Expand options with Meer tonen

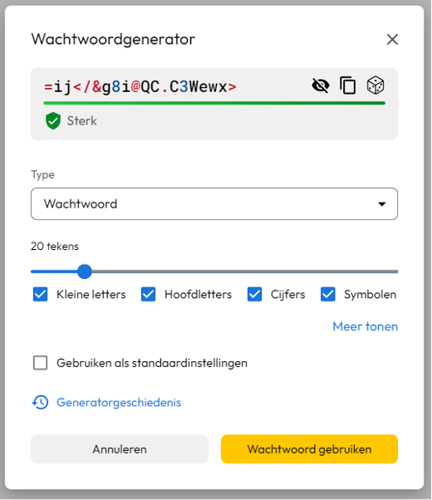365,326
